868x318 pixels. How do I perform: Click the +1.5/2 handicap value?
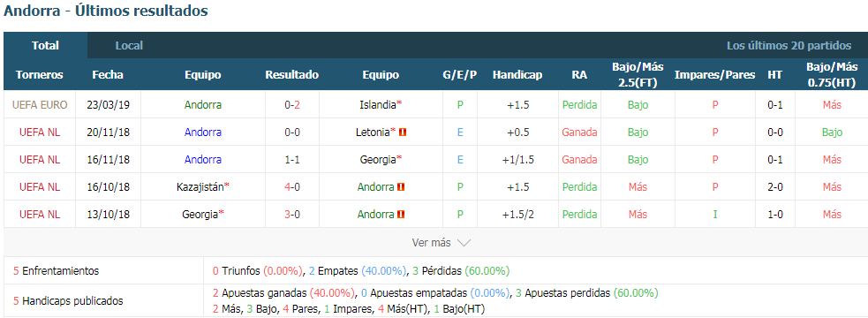[x=517, y=215]
